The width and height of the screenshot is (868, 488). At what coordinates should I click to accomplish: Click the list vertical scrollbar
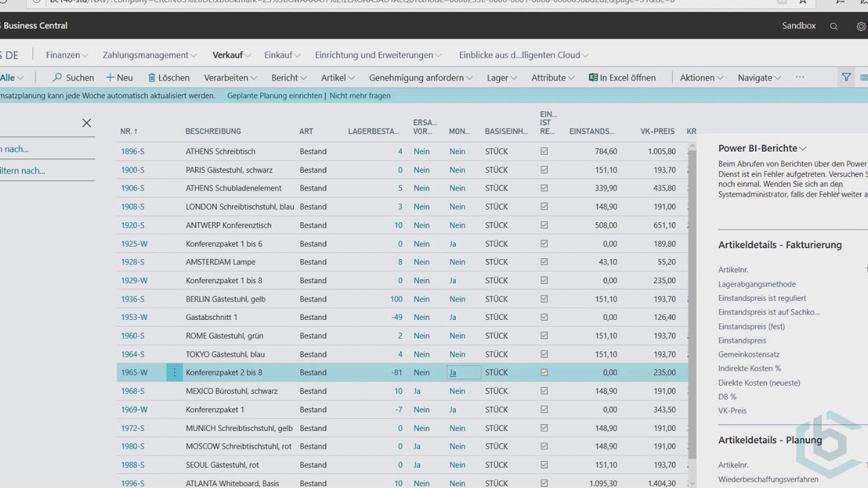pyautogui.click(x=692, y=305)
